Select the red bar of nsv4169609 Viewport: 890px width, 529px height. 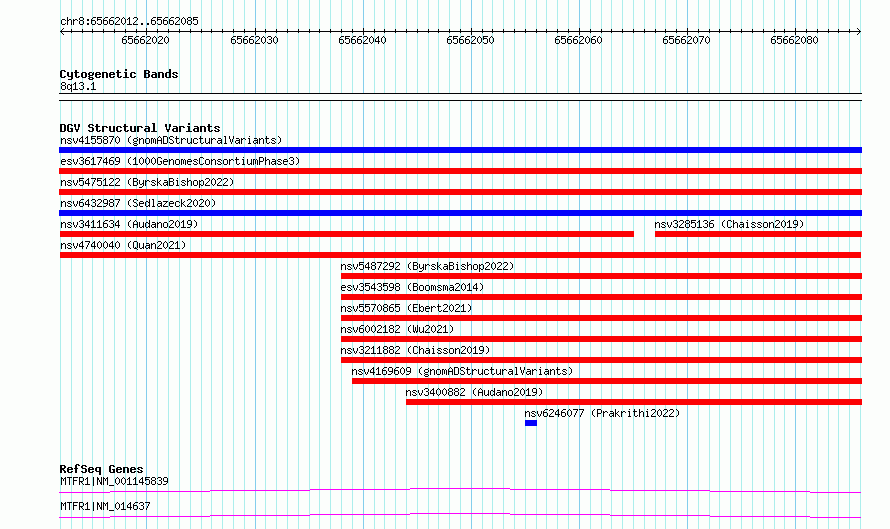(607, 381)
